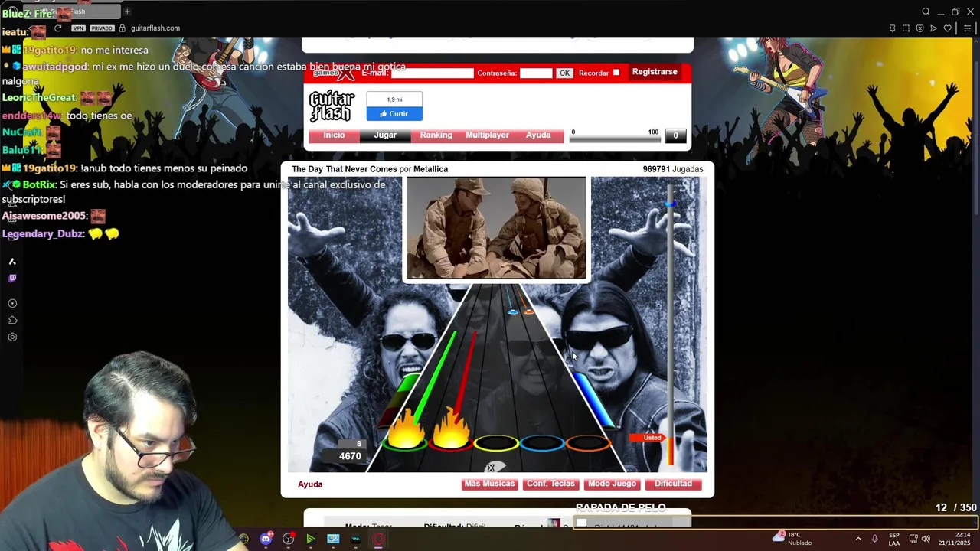
Task: Click the Más Músicas button
Action: [490, 484]
